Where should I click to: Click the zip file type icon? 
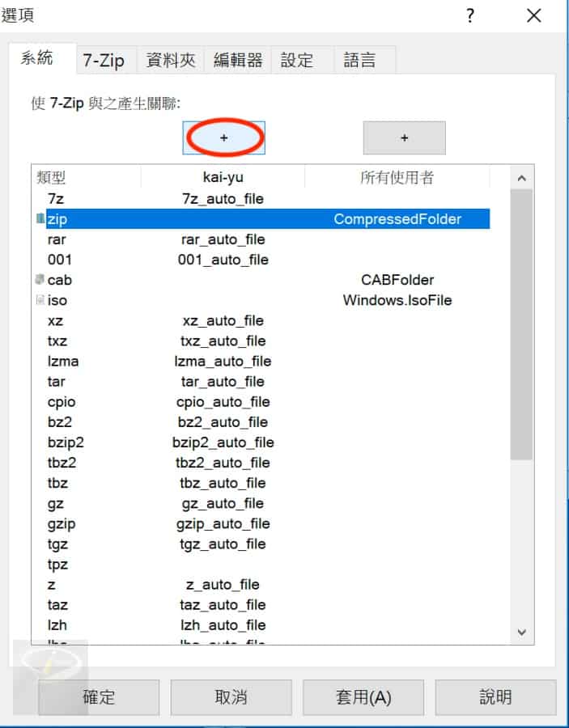click(41, 218)
